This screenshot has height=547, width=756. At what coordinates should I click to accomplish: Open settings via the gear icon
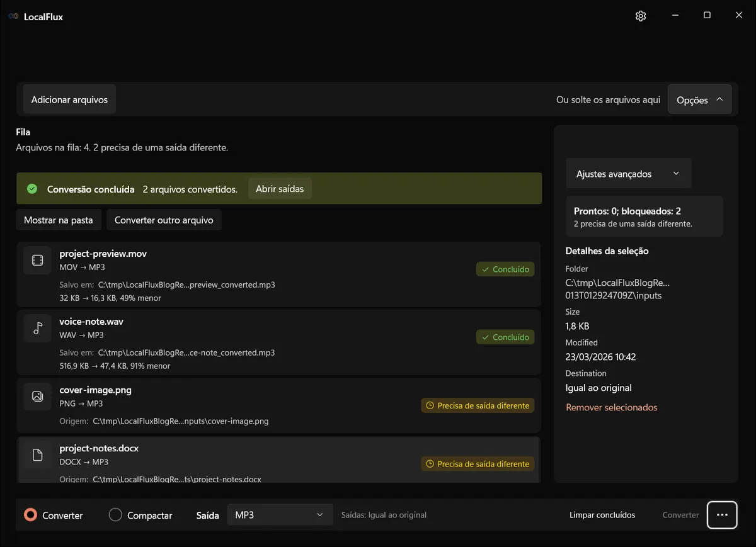[641, 16]
